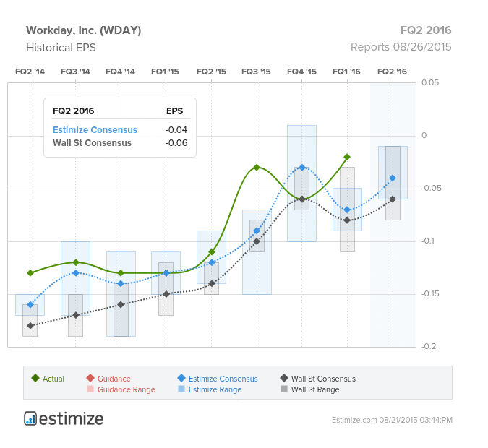Select the FQ1 '16 quarter label
The height and width of the screenshot is (448, 488).
347,72
